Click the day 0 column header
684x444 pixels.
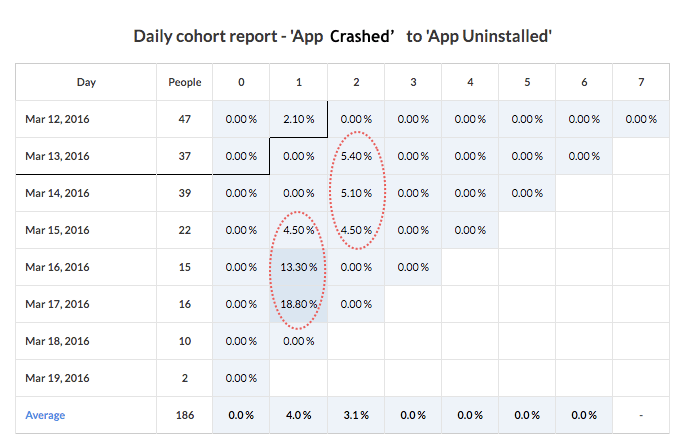pos(241,82)
